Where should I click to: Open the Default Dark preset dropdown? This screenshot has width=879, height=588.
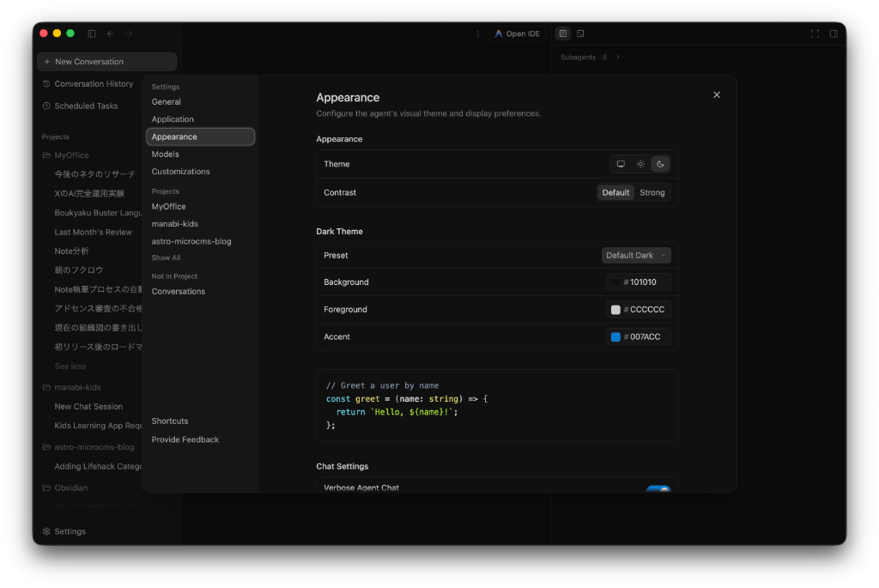pyautogui.click(x=636, y=256)
